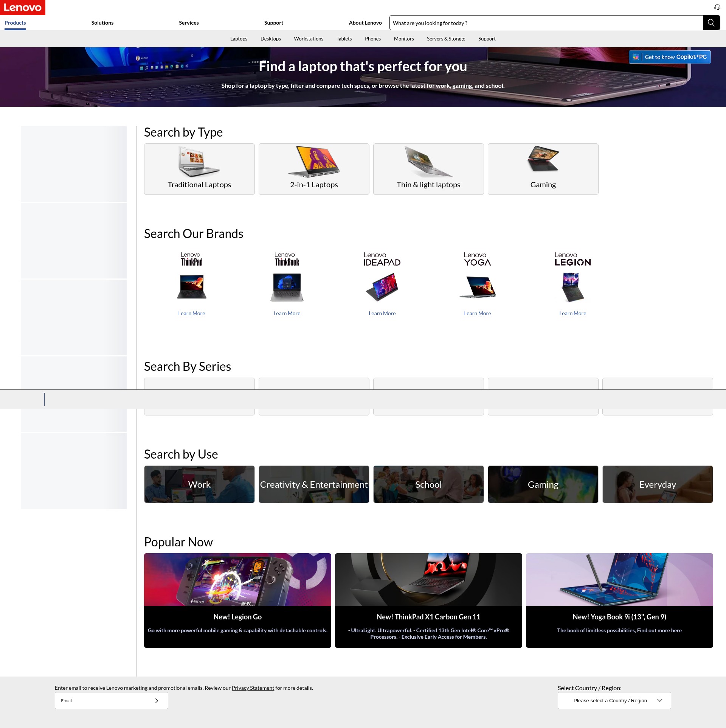The width and height of the screenshot is (726, 728).
Task: Expand the Country / Region dropdown
Action: pos(614,701)
